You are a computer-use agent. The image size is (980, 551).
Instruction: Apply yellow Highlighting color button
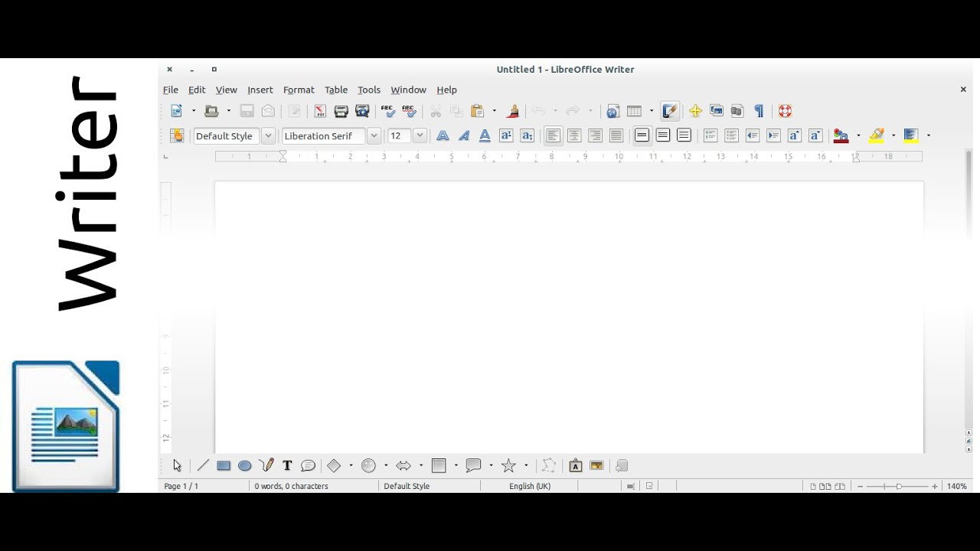pyautogui.click(x=877, y=135)
